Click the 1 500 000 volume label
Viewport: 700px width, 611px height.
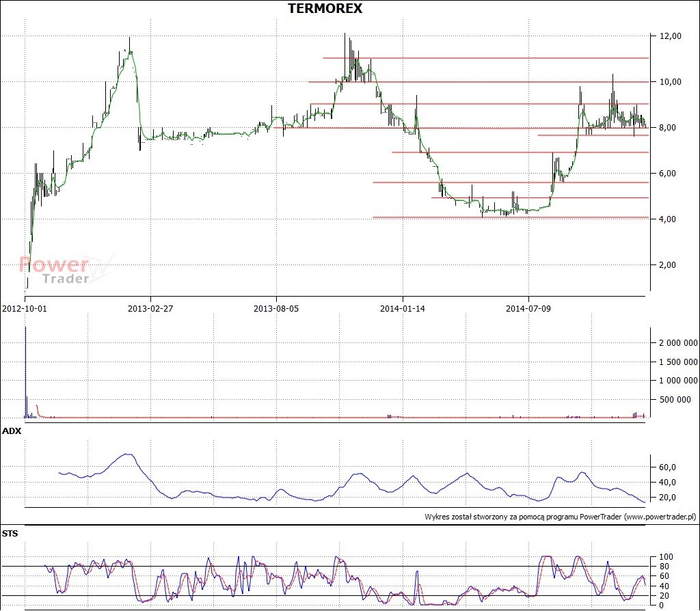[x=678, y=362]
